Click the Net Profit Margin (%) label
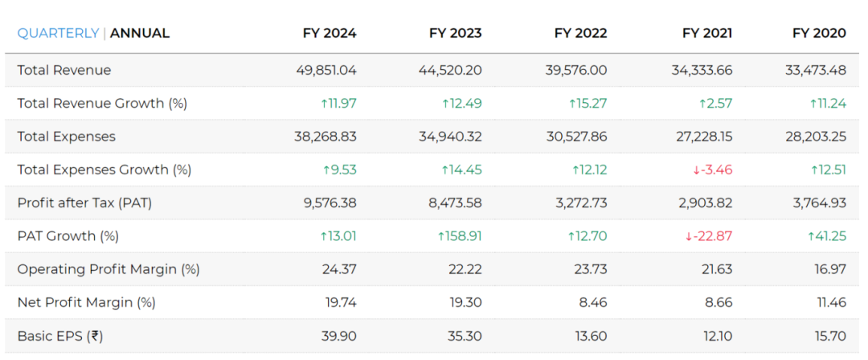 pos(87,302)
